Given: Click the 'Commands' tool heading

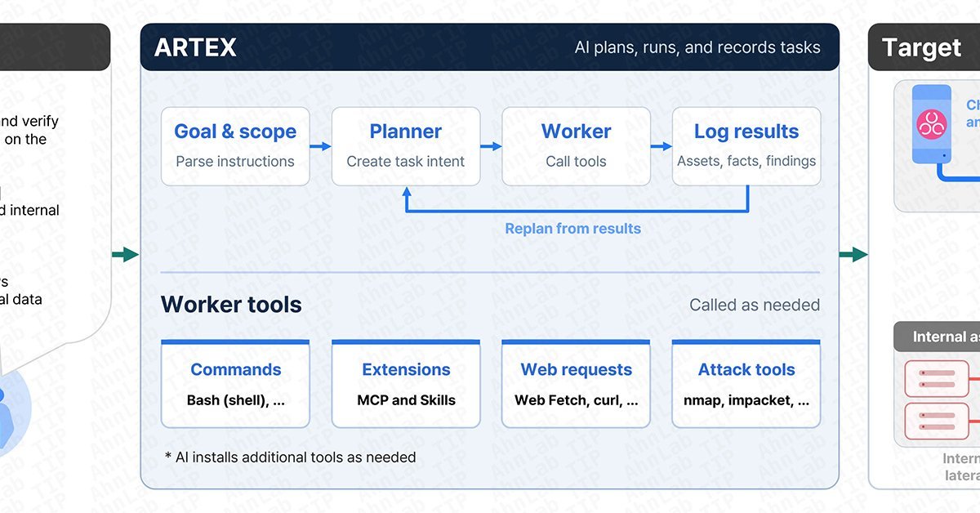Looking at the screenshot, I should pyautogui.click(x=235, y=369).
